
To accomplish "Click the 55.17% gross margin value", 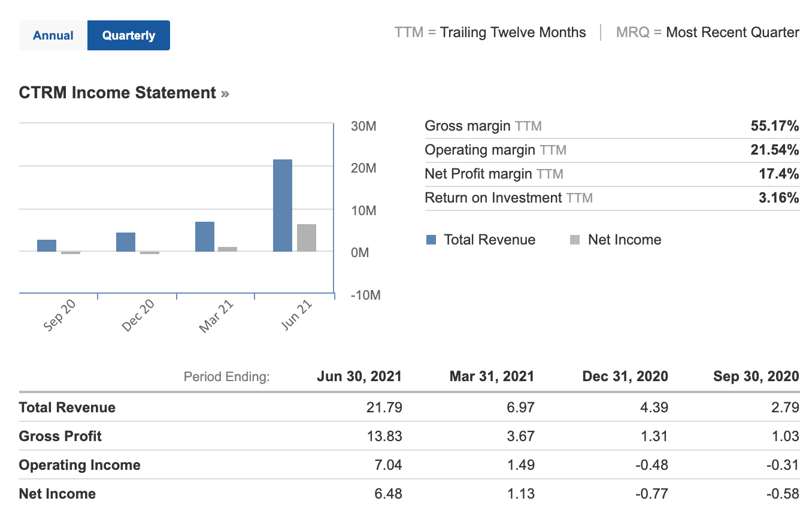I will 775,126.
